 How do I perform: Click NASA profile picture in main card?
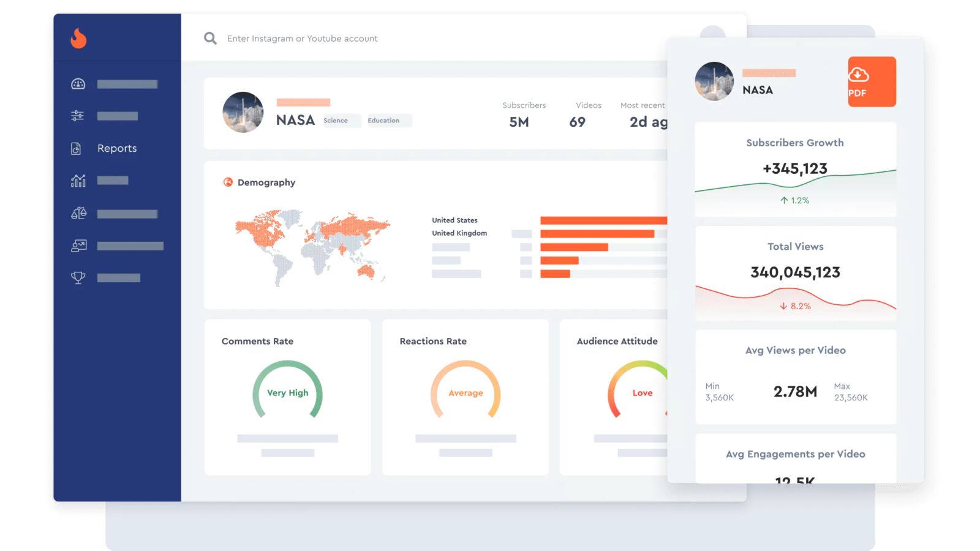(243, 113)
